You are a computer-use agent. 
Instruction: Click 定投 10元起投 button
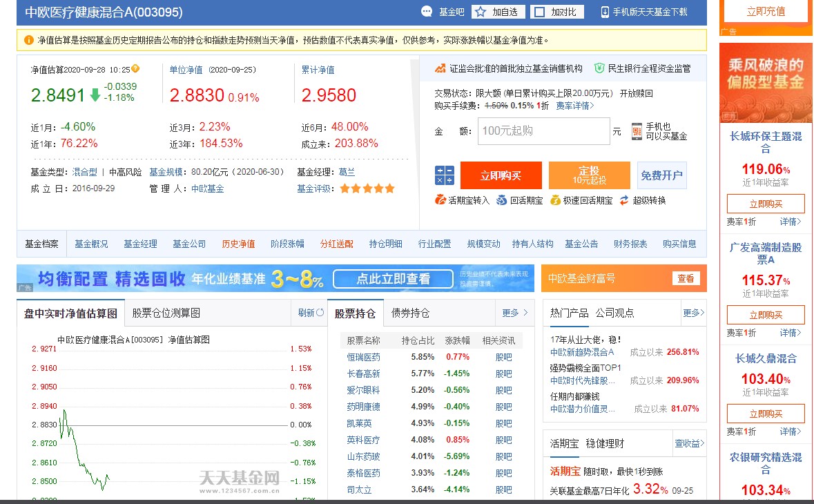(x=589, y=175)
